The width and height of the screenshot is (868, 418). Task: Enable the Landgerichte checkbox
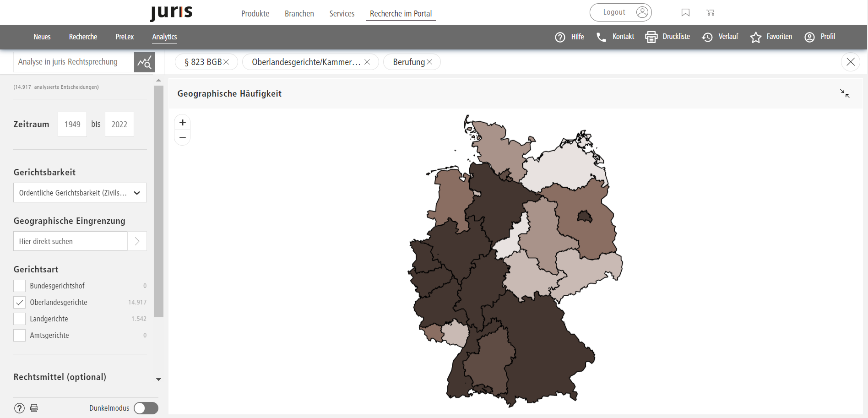[x=19, y=319]
